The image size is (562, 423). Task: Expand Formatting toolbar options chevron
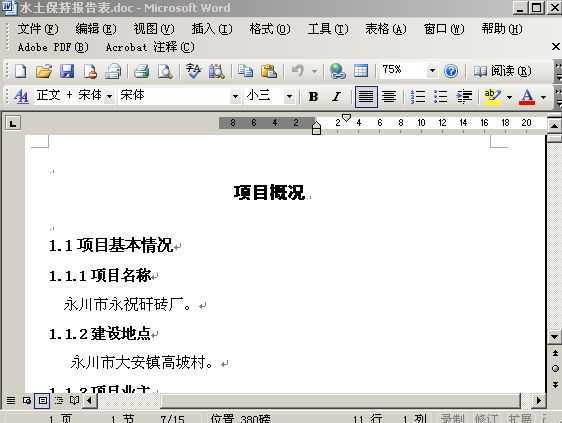pos(558,97)
